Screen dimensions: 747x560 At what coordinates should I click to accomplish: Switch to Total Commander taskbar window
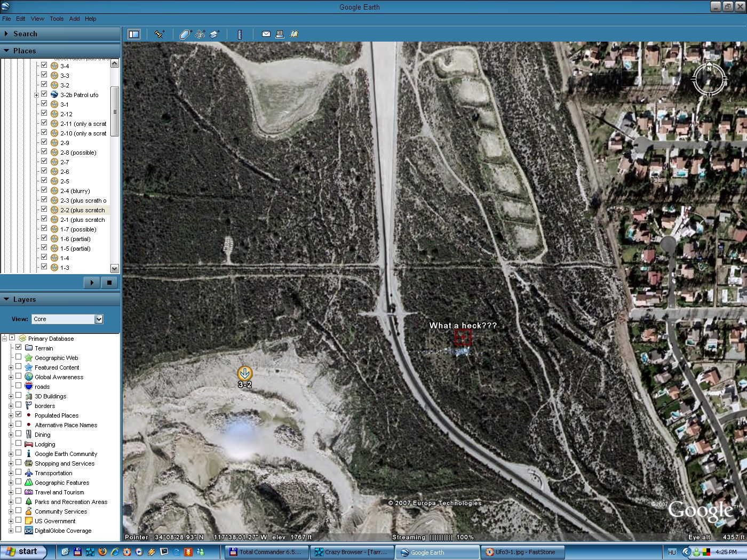point(267,552)
